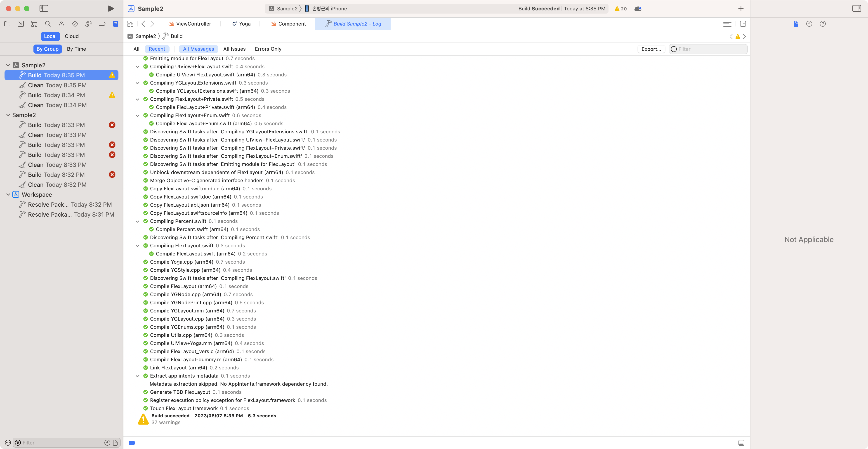Open the Report navigator icon

pyautogui.click(x=116, y=24)
